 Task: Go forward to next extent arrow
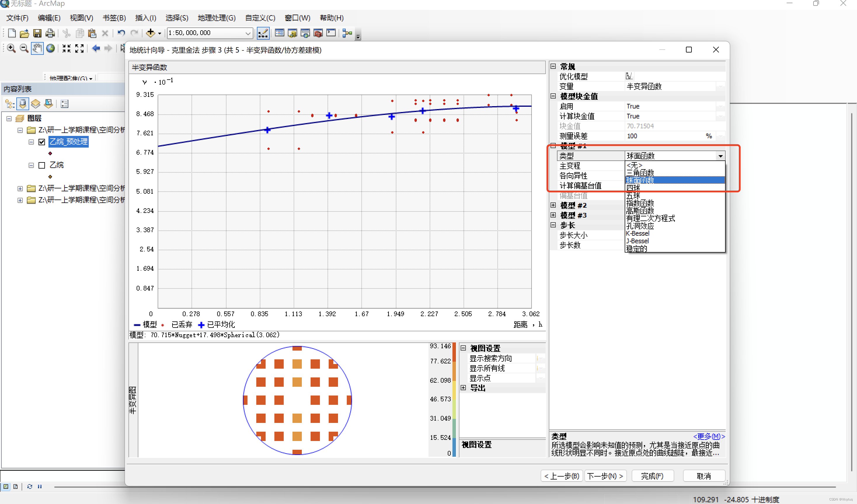108,48
